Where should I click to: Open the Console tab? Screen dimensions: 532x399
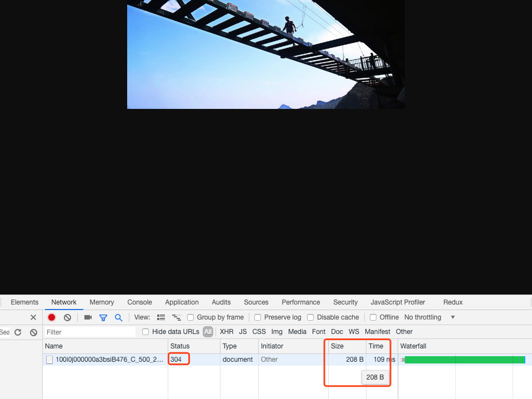pos(139,302)
